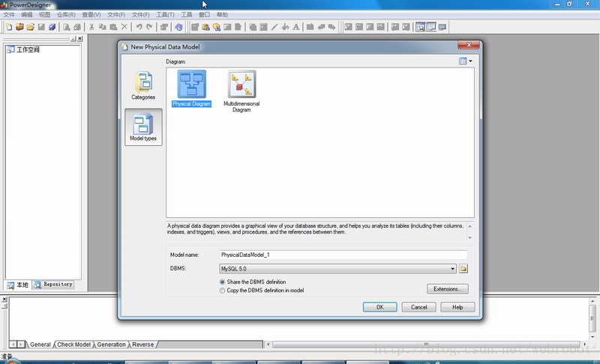This screenshot has height=364, width=600.
Task: Switch to the General output tab
Action: tap(40, 345)
